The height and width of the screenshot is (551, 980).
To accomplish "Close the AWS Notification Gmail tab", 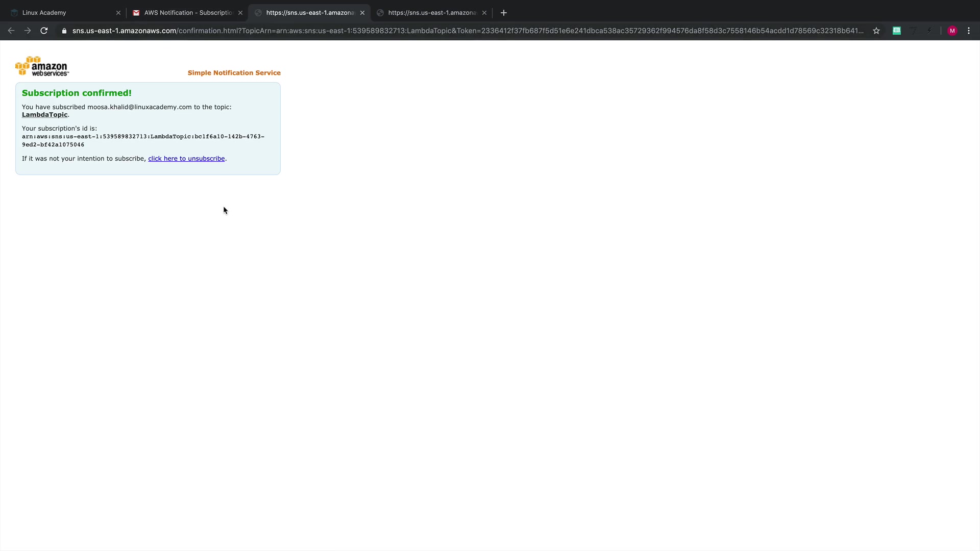I will click(x=240, y=13).
